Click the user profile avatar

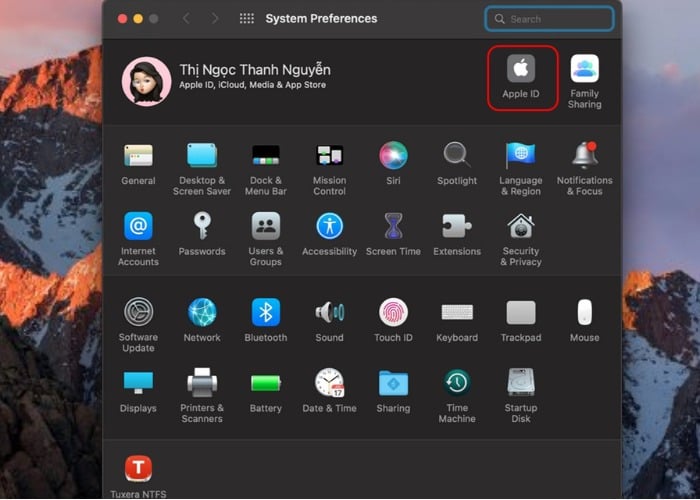point(146,81)
